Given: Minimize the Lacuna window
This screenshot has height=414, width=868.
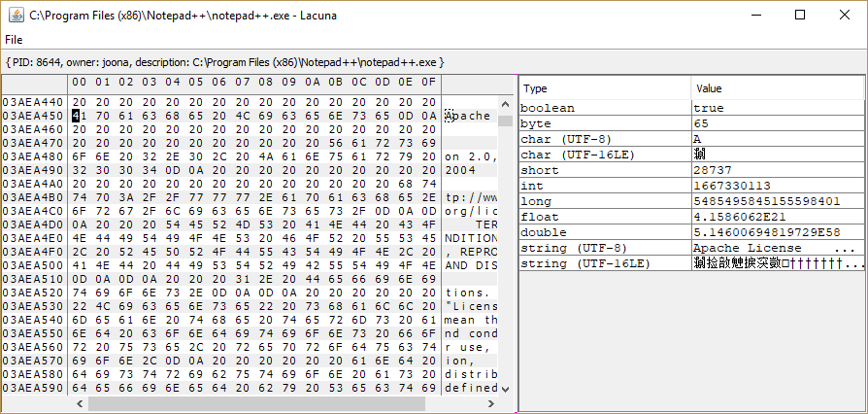Looking at the screenshot, I should (x=755, y=15).
